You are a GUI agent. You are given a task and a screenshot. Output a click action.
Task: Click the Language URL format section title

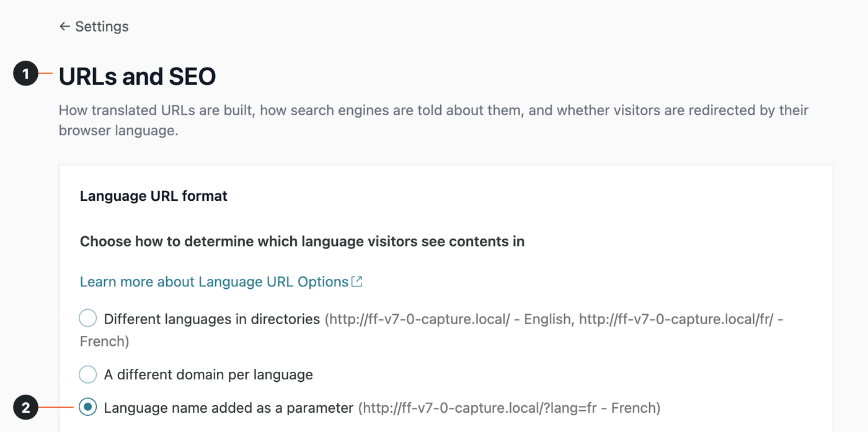154,196
